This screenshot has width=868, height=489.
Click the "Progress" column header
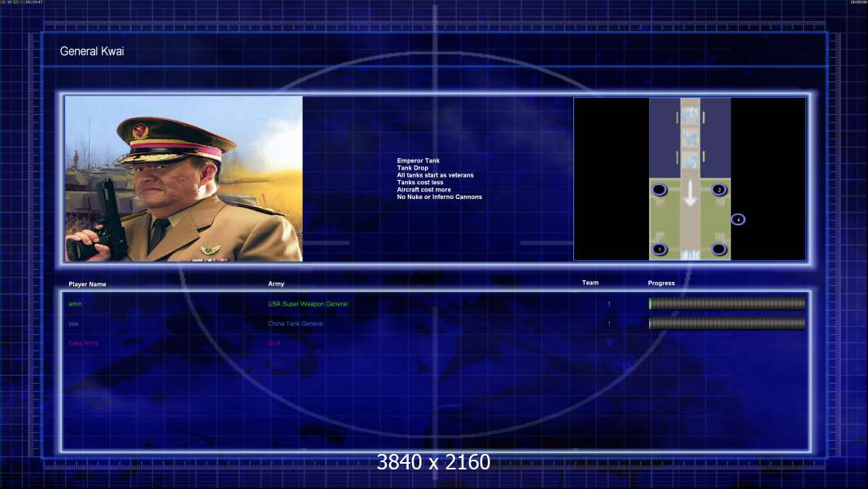(x=661, y=283)
